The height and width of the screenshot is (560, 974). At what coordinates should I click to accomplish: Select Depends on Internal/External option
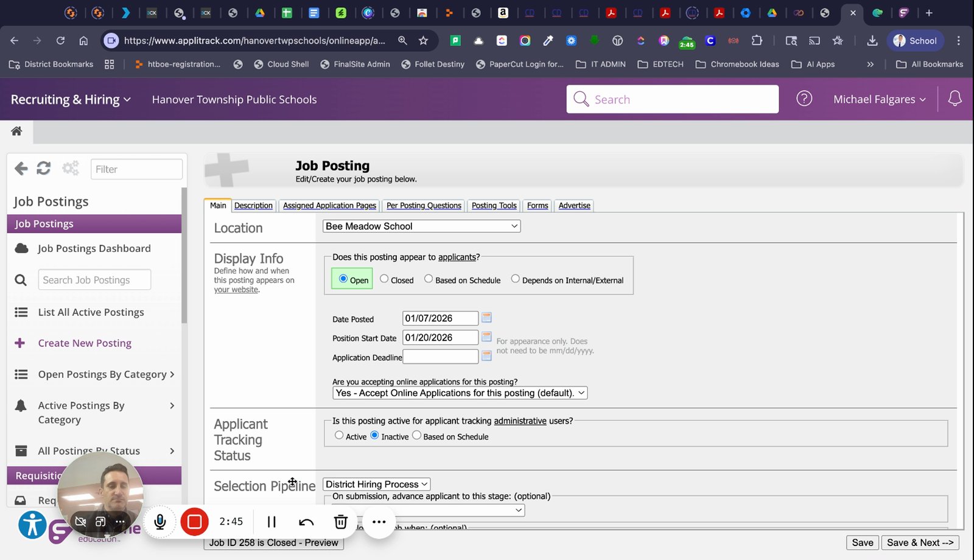tap(516, 279)
